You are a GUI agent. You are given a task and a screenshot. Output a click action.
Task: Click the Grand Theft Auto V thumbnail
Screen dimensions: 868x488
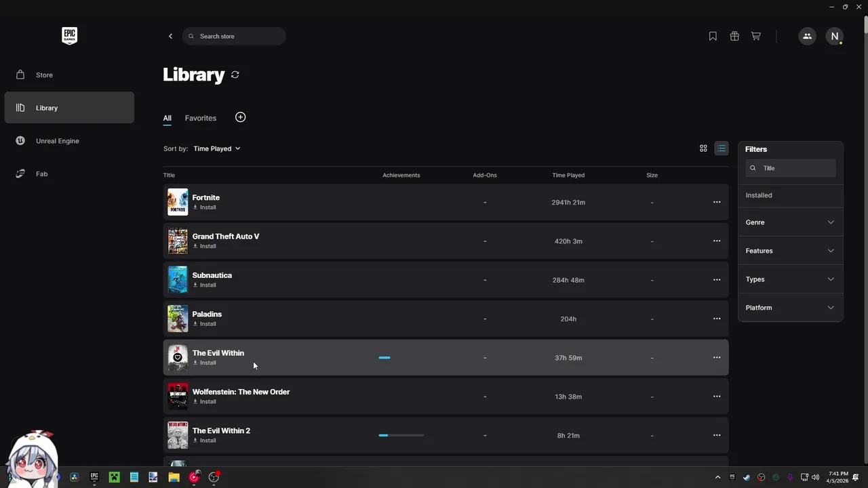pyautogui.click(x=178, y=241)
